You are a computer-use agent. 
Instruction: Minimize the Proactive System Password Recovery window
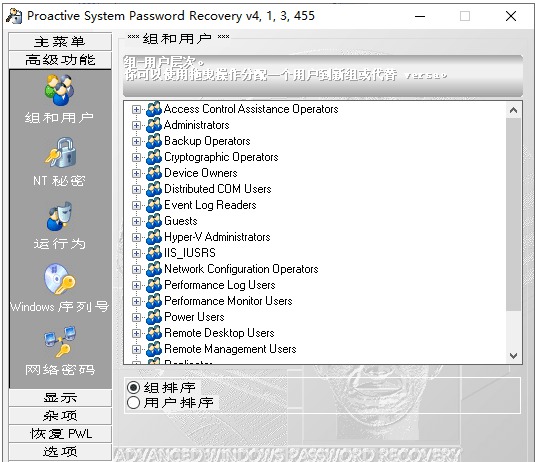click(x=420, y=16)
